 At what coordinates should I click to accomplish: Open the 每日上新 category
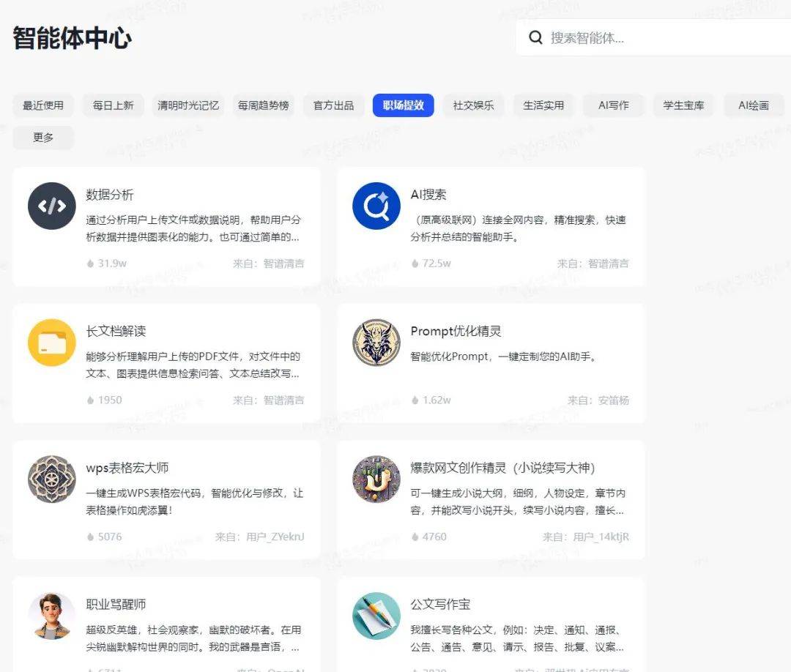(x=113, y=105)
